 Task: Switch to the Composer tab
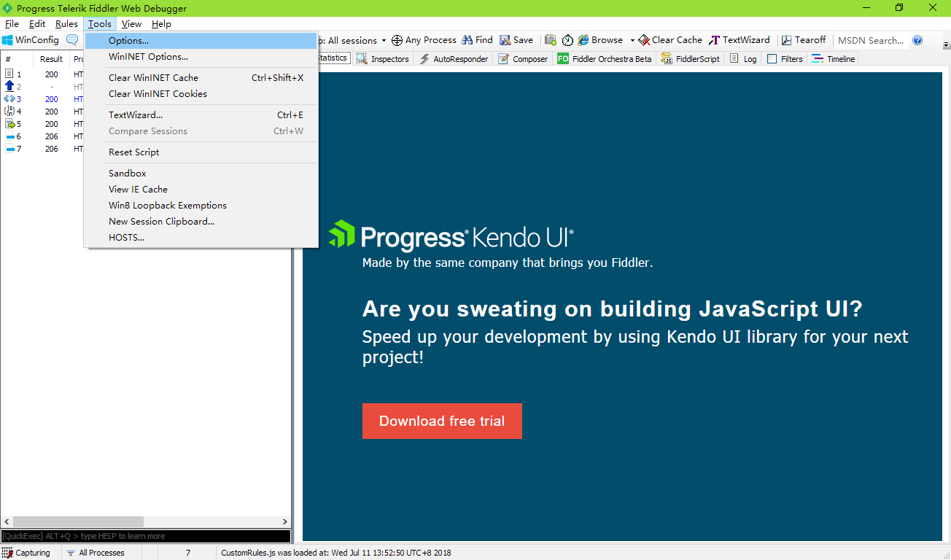(x=523, y=59)
